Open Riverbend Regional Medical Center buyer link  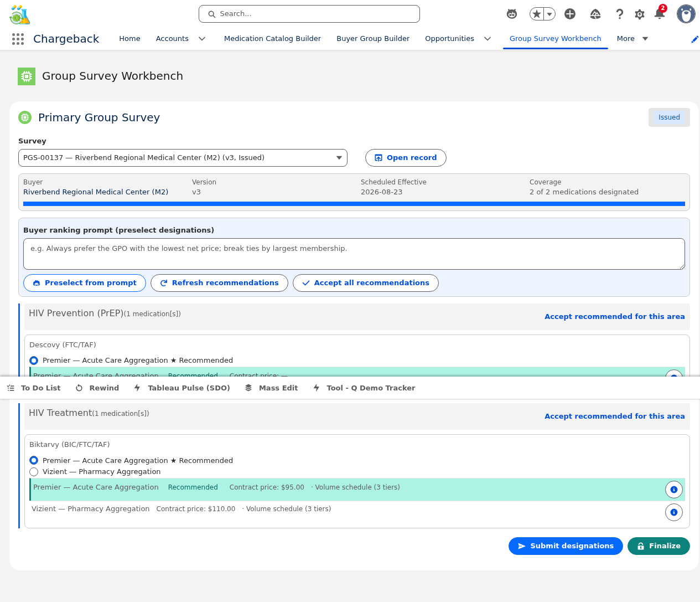(x=96, y=192)
